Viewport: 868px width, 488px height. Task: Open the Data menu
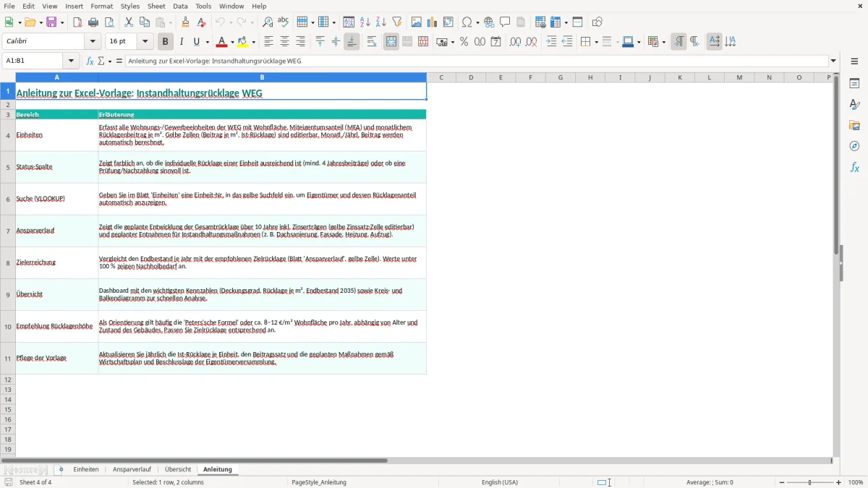pos(180,6)
